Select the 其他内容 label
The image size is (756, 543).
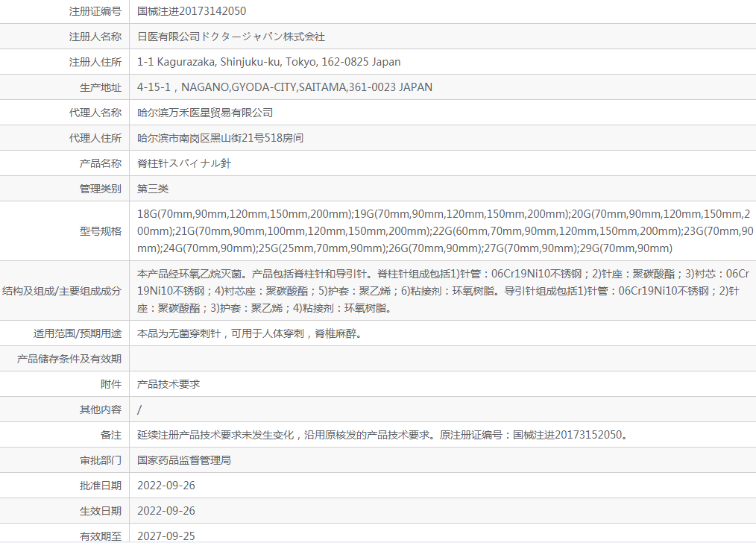(x=101, y=410)
